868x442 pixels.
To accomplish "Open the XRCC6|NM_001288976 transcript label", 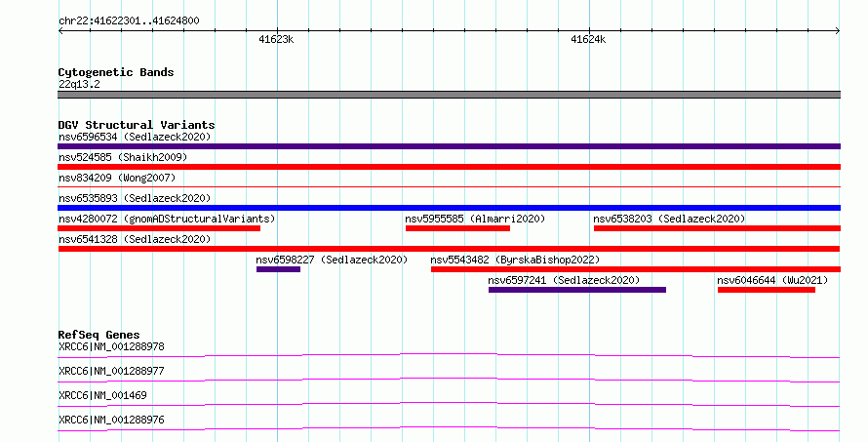I will click(x=111, y=420).
